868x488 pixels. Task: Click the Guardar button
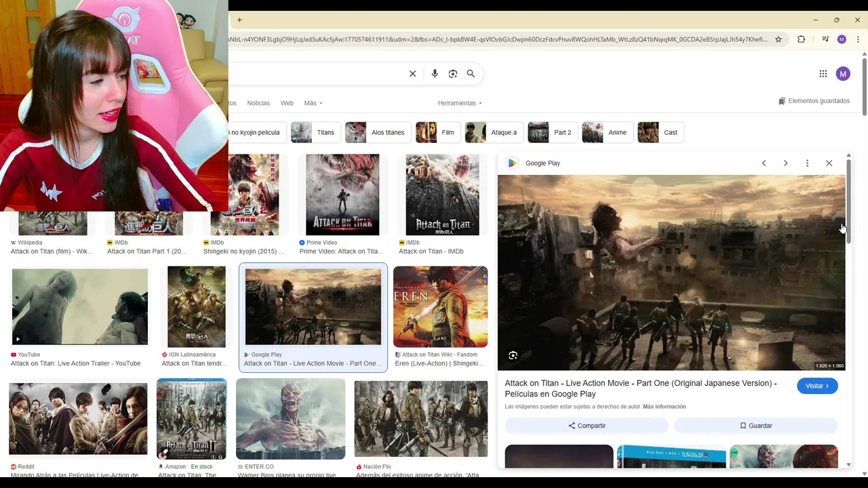[755, 426]
